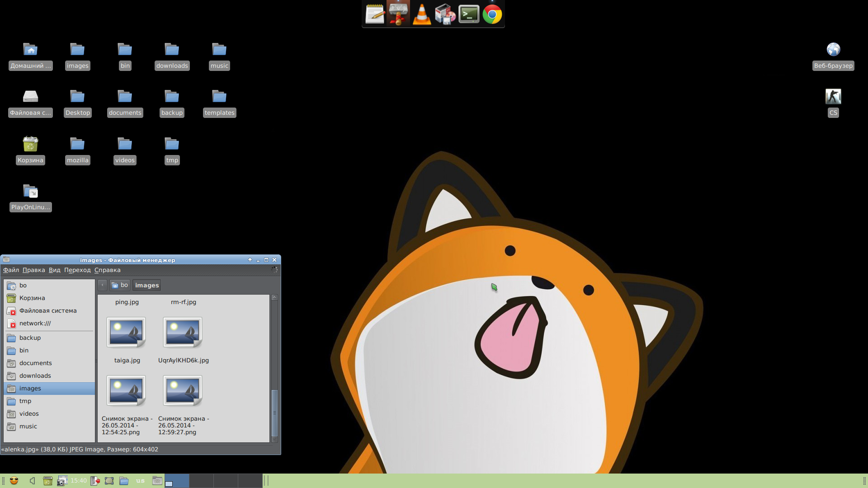Launch the stamp tool icon in the dock
Image resolution: width=868 pixels, height=488 pixels.
pos(398,14)
